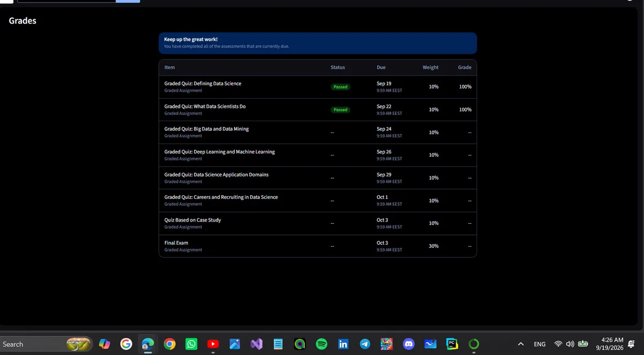Open Quiz Based on Case Study
Image resolution: width=644 pixels, height=355 pixels.
193,220
